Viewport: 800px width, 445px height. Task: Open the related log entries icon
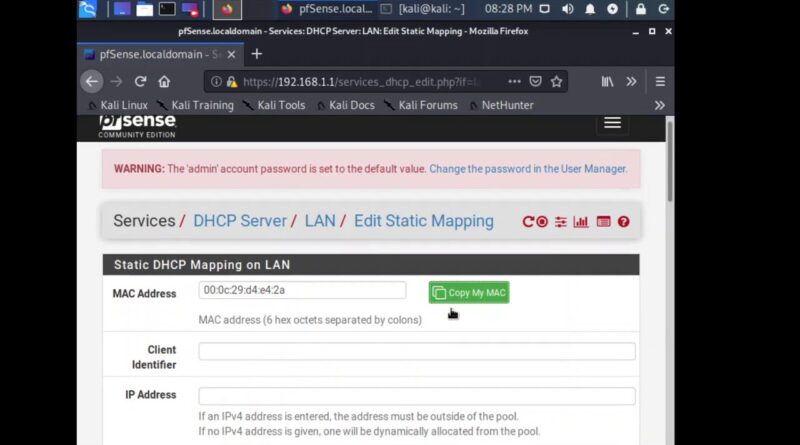pyautogui.click(x=603, y=221)
